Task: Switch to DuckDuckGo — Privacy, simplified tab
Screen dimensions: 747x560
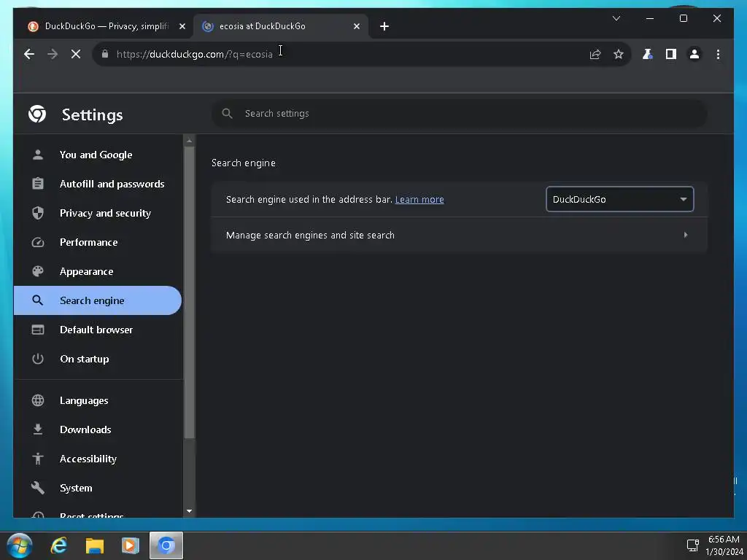Action: click(x=107, y=26)
